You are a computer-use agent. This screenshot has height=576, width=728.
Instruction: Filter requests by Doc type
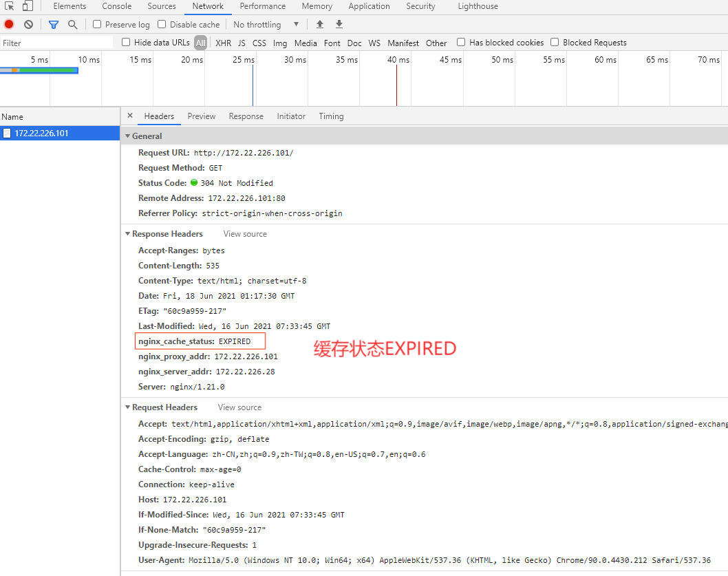pos(354,43)
